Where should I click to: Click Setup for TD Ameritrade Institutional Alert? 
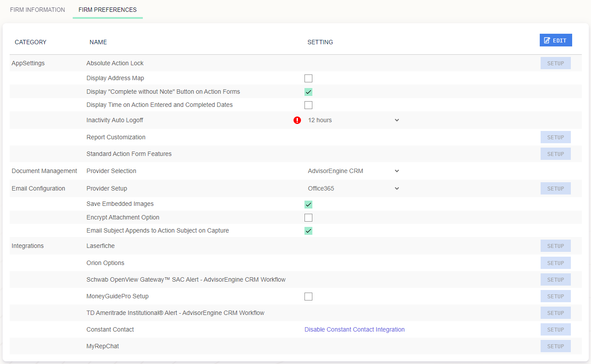click(x=556, y=313)
